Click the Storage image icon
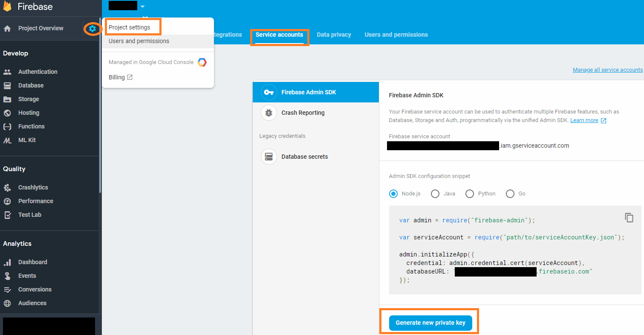 (x=7, y=99)
